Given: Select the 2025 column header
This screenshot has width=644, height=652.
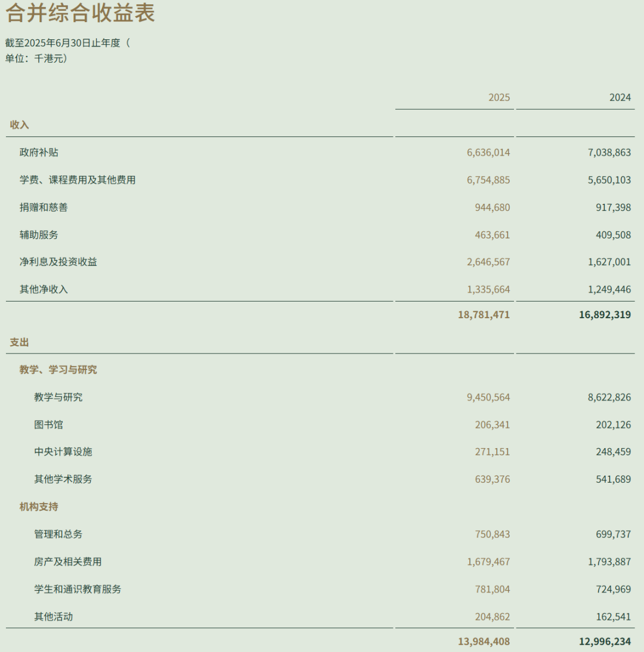Looking at the screenshot, I should tap(500, 97).
